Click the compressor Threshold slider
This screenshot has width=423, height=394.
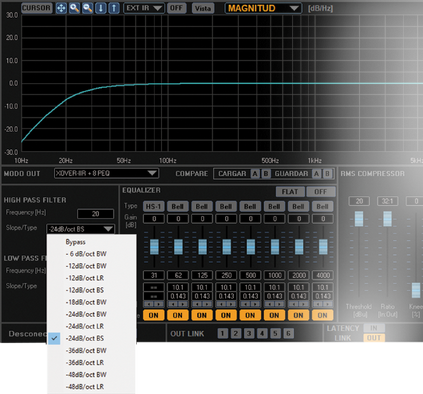click(359, 219)
